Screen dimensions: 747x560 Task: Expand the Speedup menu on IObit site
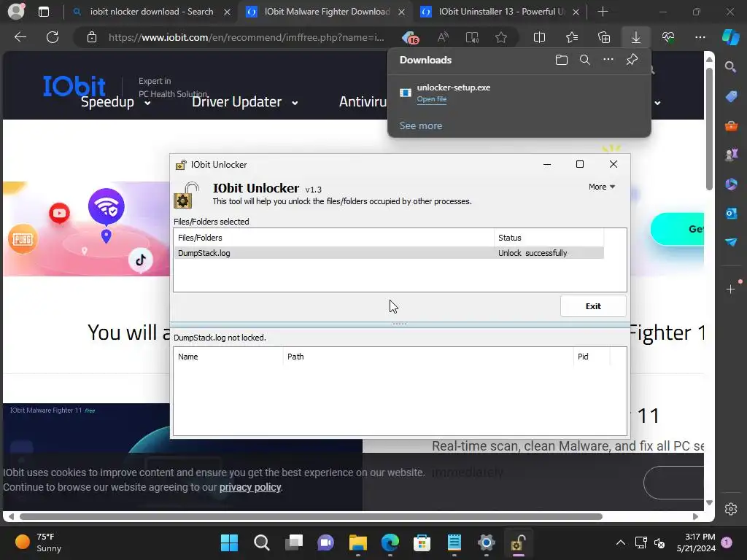[x=116, y=102]
